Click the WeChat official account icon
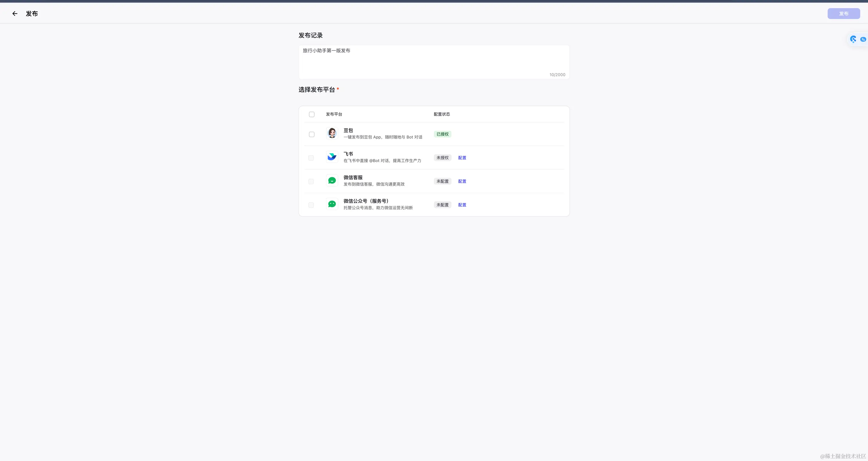868x461 pixels. pos(332,204)
